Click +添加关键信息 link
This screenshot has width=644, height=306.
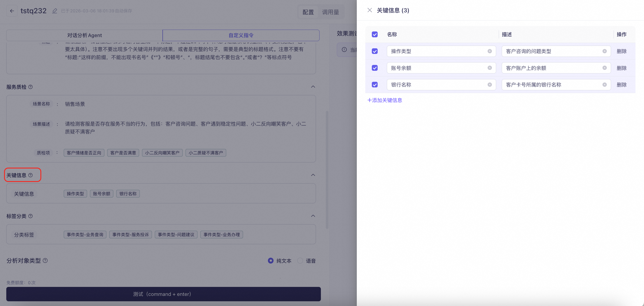click(x=385, y=100)
